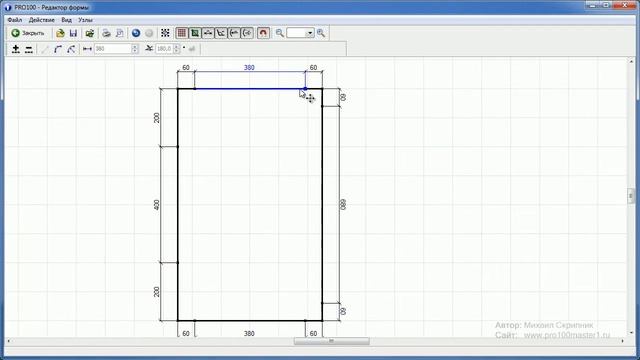Remove a node with minus icon
The width and height of the screenshot is (640, 360).
29,49
